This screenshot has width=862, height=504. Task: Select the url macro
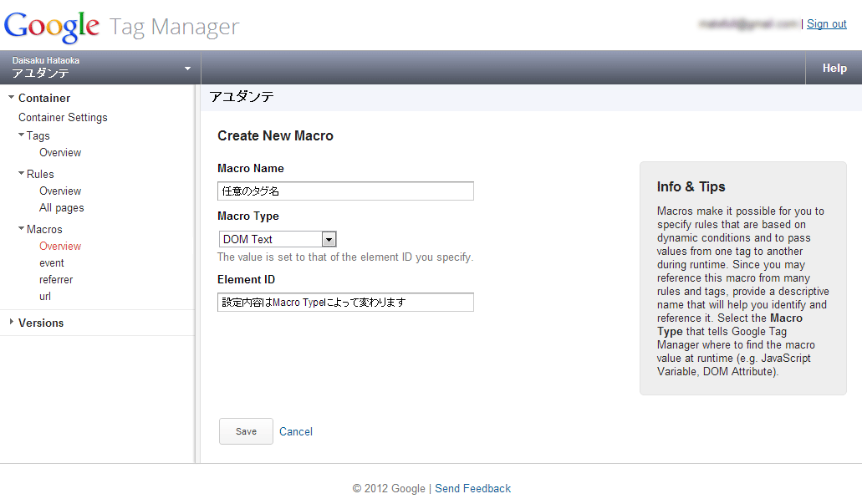pos(45,297)
